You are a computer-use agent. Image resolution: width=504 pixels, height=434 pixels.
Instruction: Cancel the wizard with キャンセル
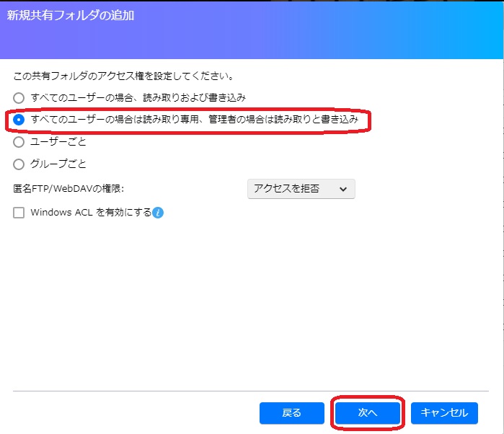coord(444,413)
